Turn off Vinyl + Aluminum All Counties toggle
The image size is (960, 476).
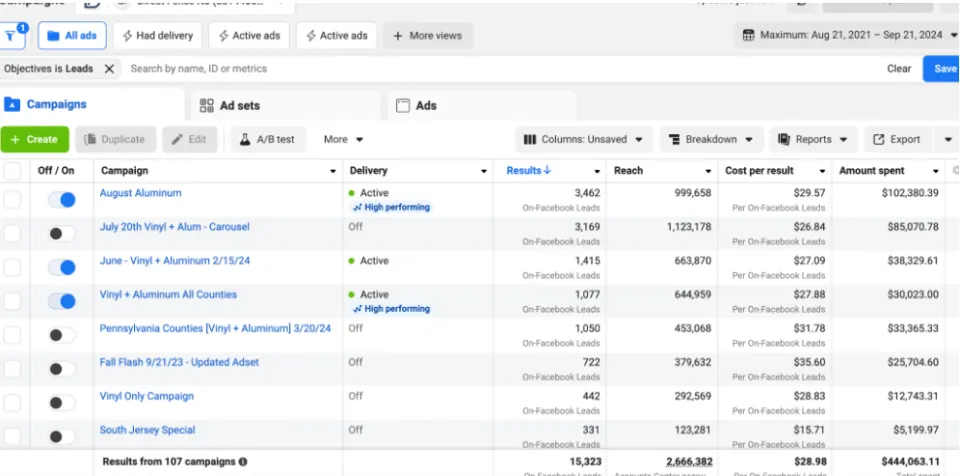[62, 301]
